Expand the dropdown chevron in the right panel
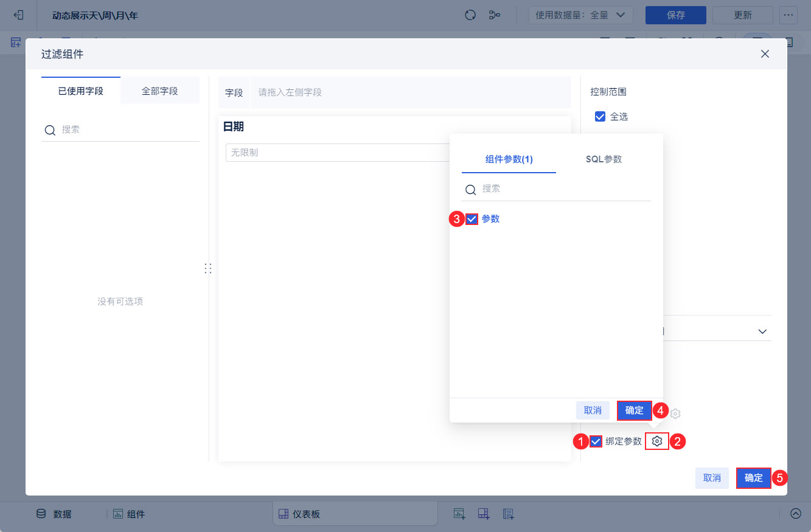The image size is (811, 532). (762, 332)
